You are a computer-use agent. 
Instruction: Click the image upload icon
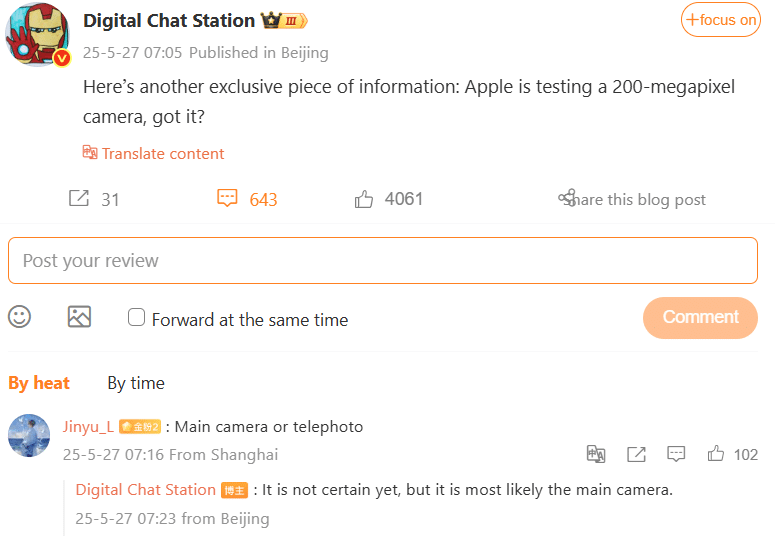coord(79,317)
